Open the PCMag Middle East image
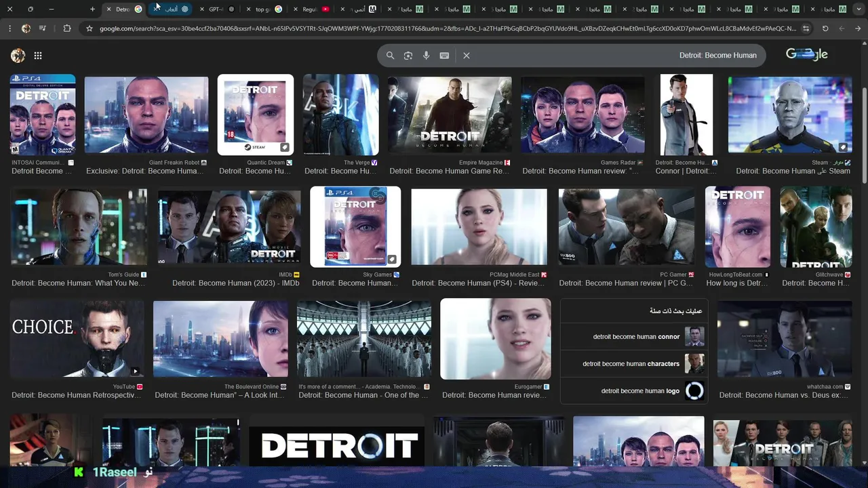 click(479, 227)
